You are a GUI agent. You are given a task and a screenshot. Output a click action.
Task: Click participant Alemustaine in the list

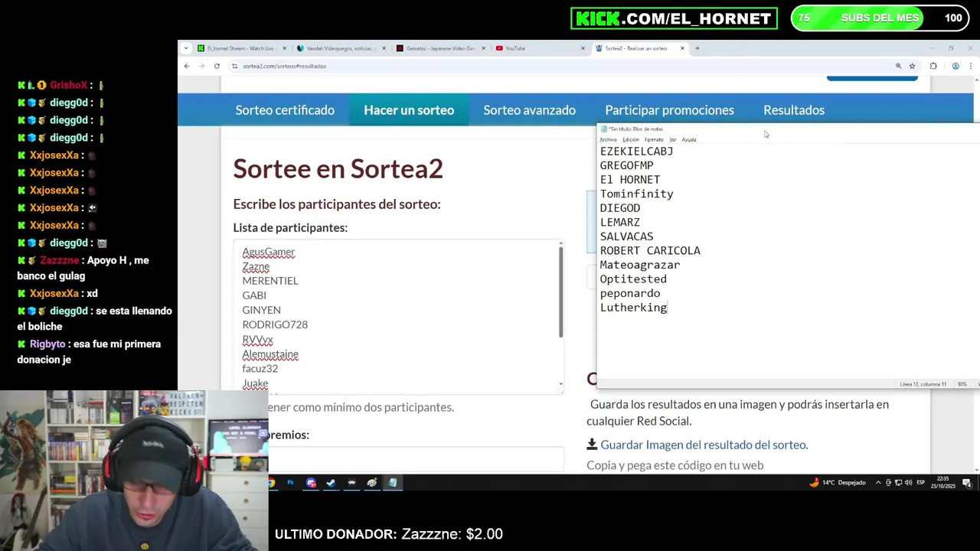[270, 354]
